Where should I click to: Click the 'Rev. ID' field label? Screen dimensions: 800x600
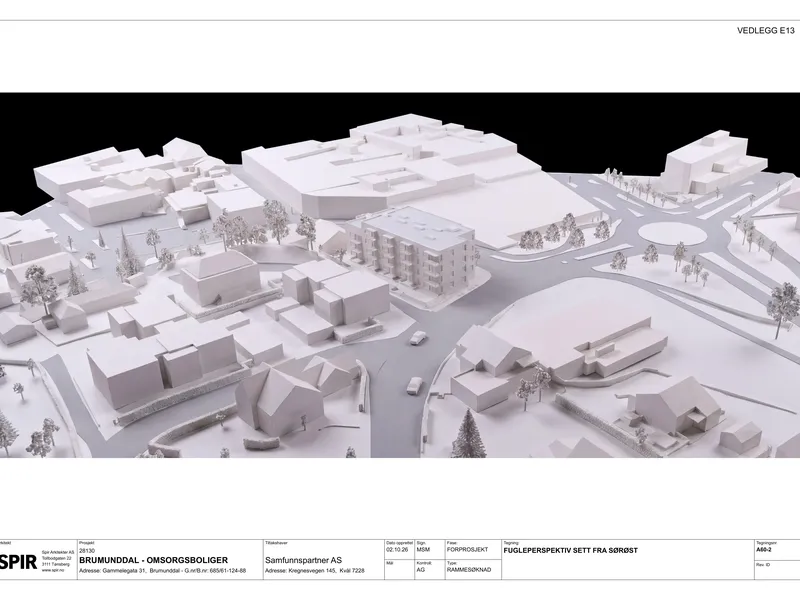(x=764, y=565)
